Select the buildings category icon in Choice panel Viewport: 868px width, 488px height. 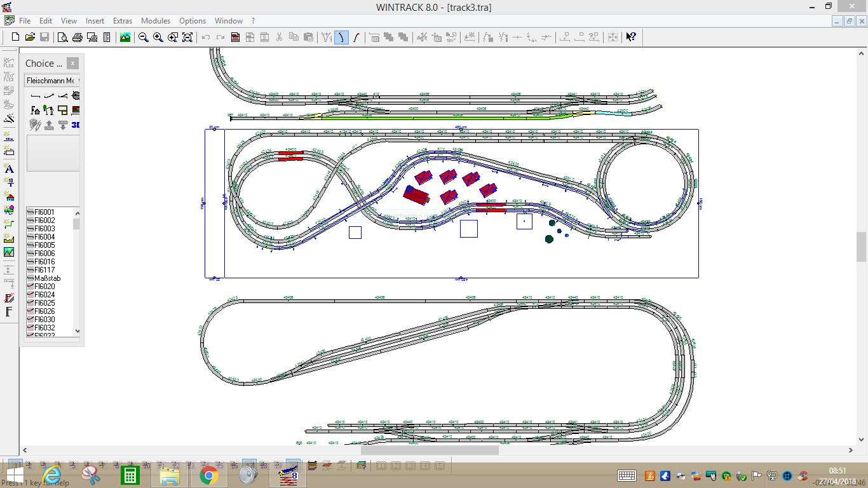(x=36, y=111)
